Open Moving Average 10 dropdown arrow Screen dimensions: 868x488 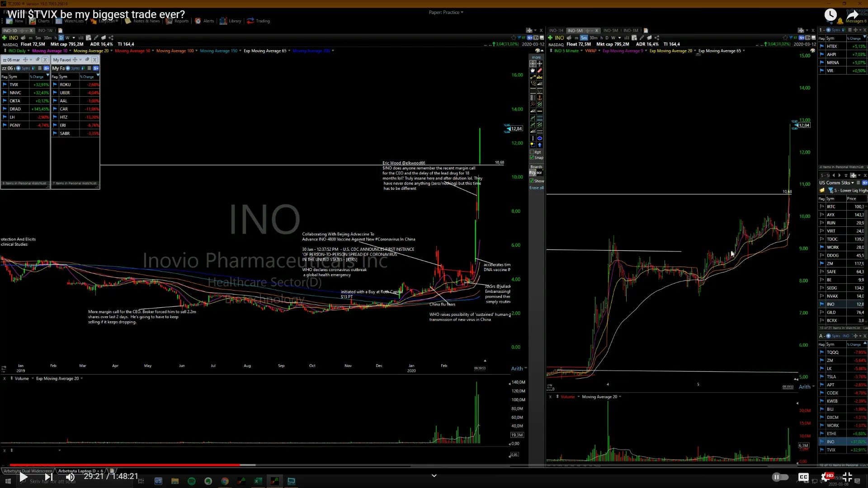pyautogui.click(x=70, y=51)
